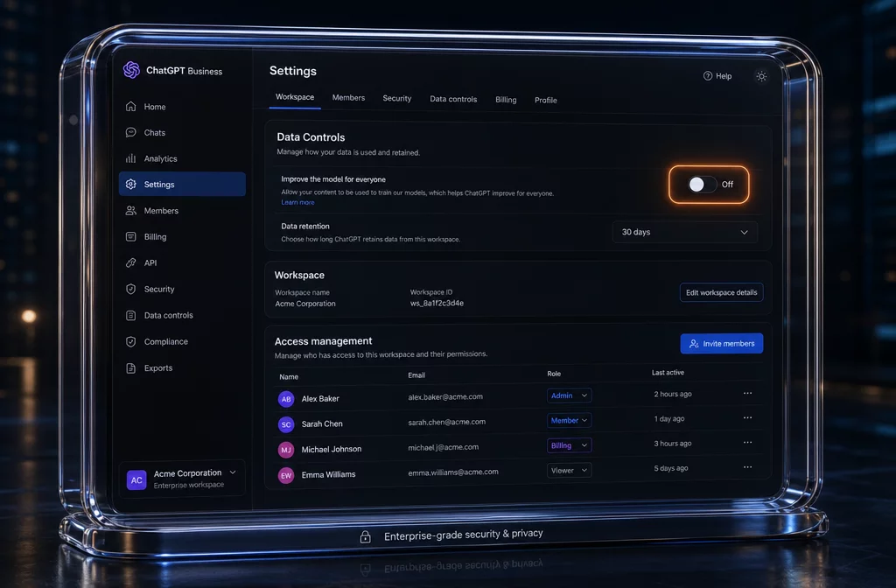Screen dimensions: 896x588
Task: Click Emma Williams' EW avatar
Action: coord(286,475)
